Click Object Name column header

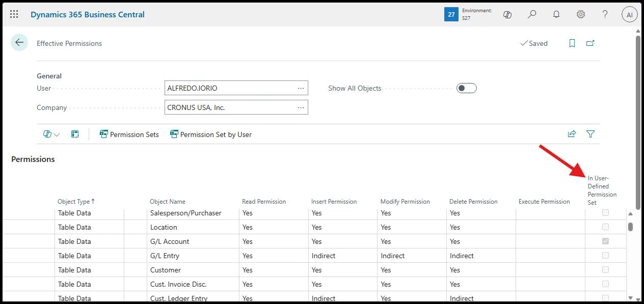point(168,202)
